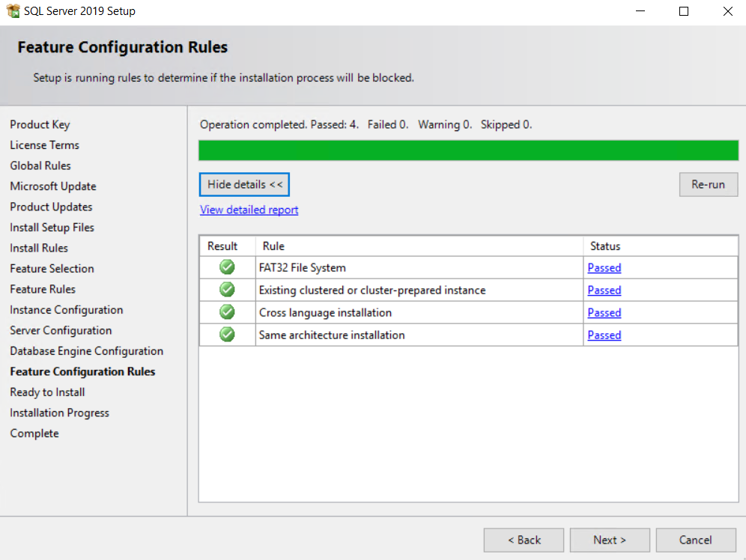Viewport: 746px width, 560px height.
Task: Click the FAT32 File System rule text
Action: 302,267
